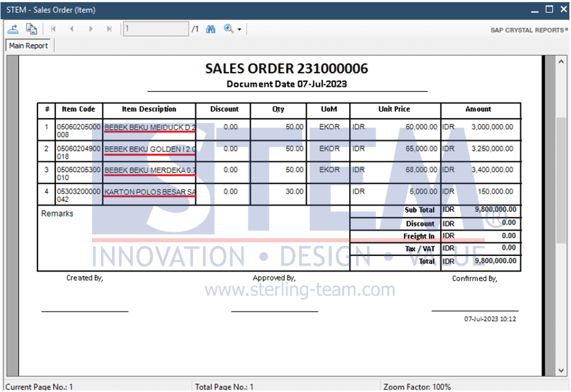Screen dimensions: 571x392
Task: Go to the previous page
Action: pos(72,28)
